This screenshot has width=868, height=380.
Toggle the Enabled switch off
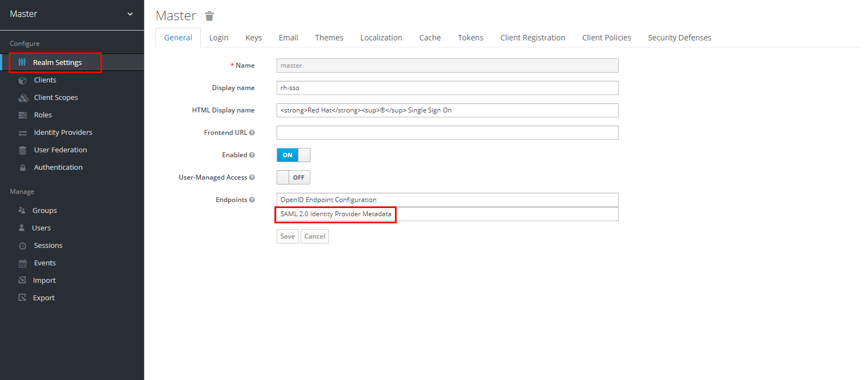(x=294, y=155)
